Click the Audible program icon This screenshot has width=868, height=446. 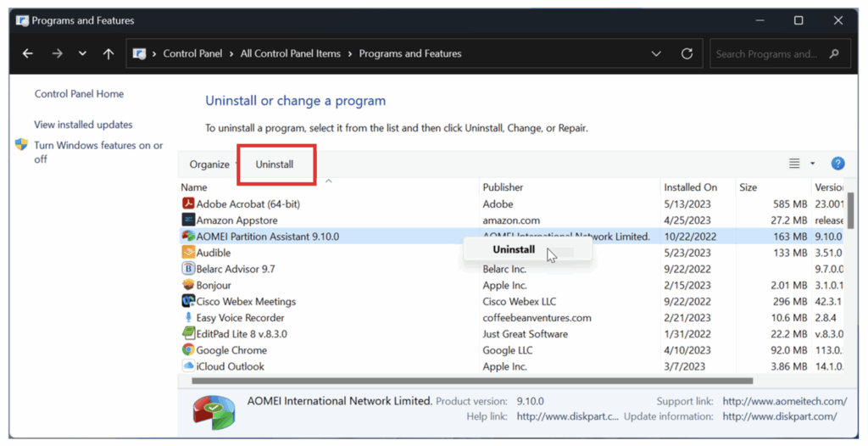pos(188,252)
